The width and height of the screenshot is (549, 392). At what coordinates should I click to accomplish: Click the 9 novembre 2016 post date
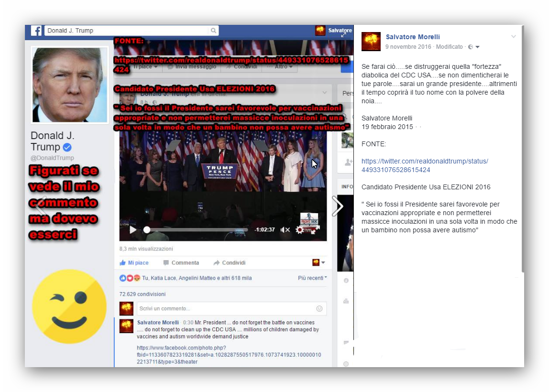(408, 47)
